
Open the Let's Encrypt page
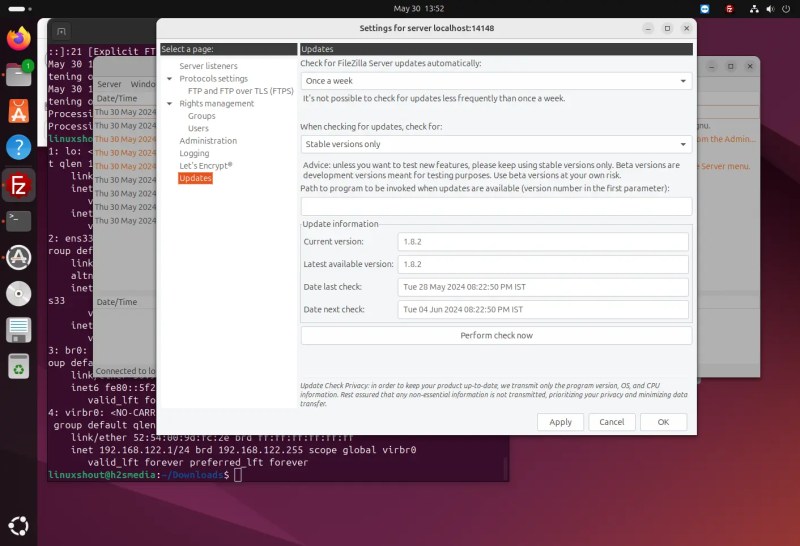206,166
